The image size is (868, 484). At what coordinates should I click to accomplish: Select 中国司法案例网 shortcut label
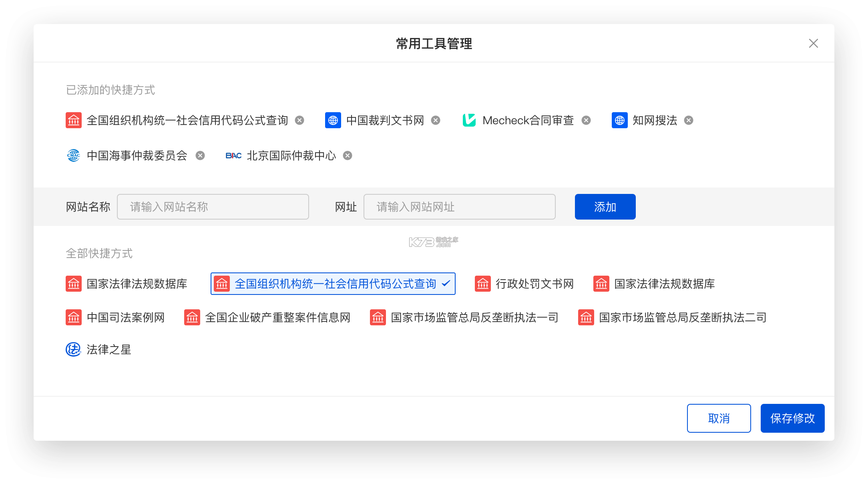[126, 317]
